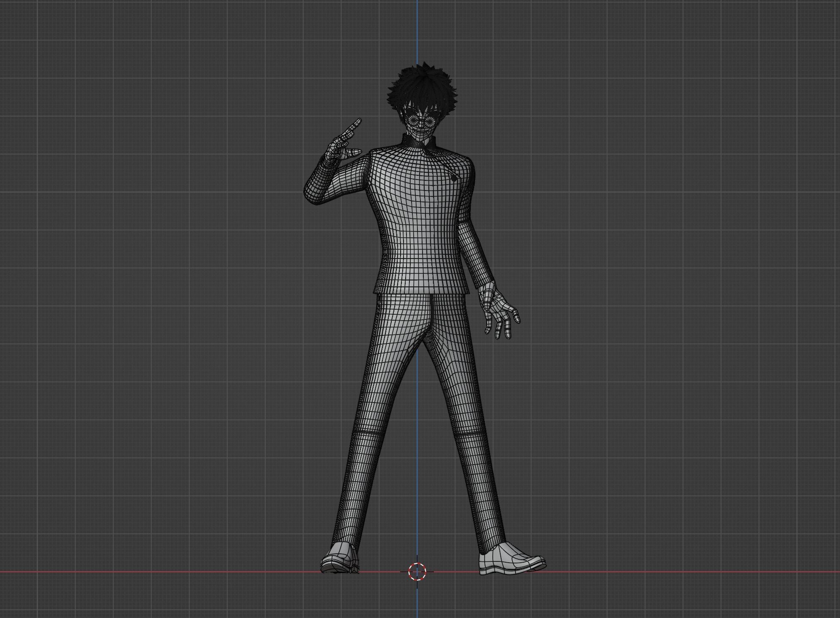Select the shoe with the extended toe

click(512, 559)
